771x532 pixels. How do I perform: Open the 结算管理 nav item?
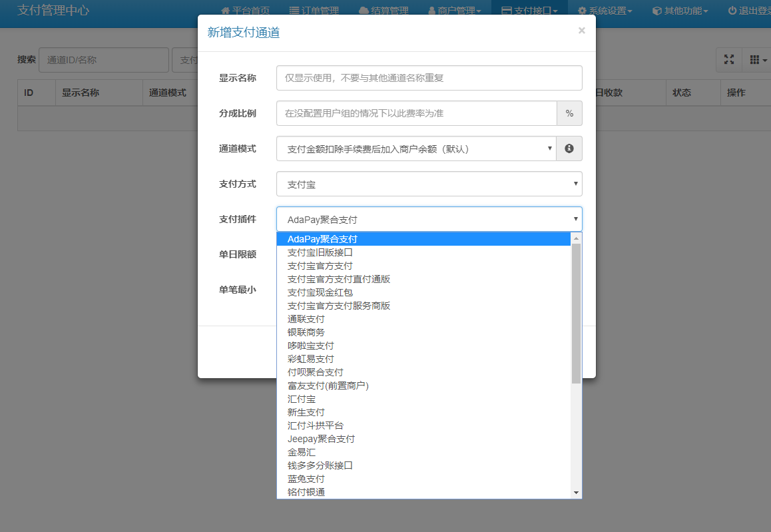pyautogui.click(x=384, y=11)
